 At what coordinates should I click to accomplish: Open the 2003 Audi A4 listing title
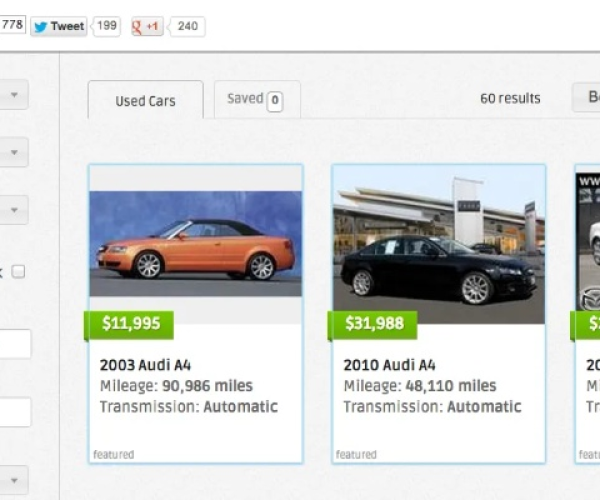(x=145, y=365)
